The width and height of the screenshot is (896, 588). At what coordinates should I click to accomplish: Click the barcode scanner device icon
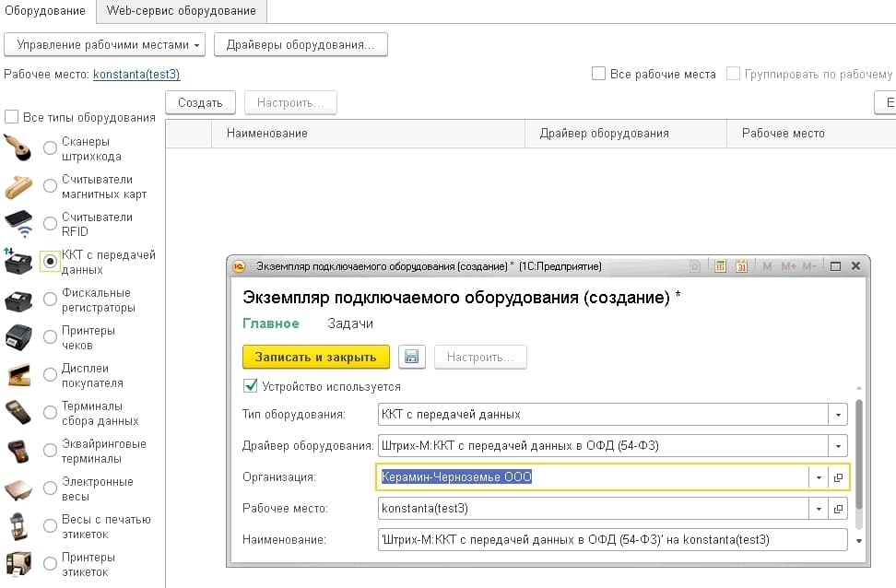coord(18,147)
